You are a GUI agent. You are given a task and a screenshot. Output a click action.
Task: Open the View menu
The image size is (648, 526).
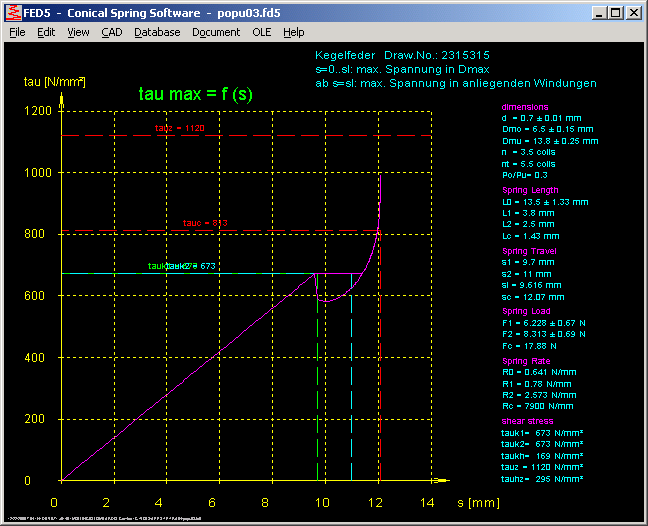pyautogui.click(x=78, y=32)
